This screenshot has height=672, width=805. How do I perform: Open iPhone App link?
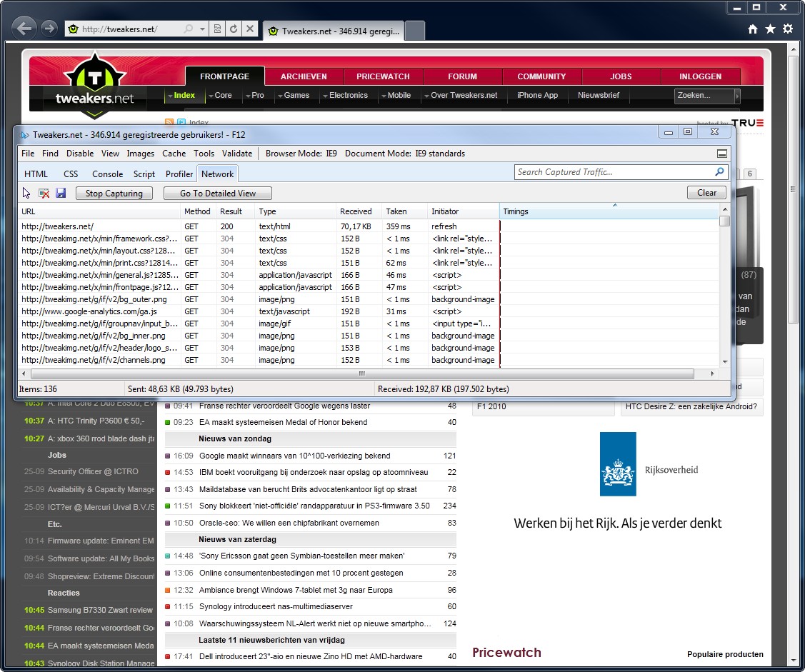[537, 96]
